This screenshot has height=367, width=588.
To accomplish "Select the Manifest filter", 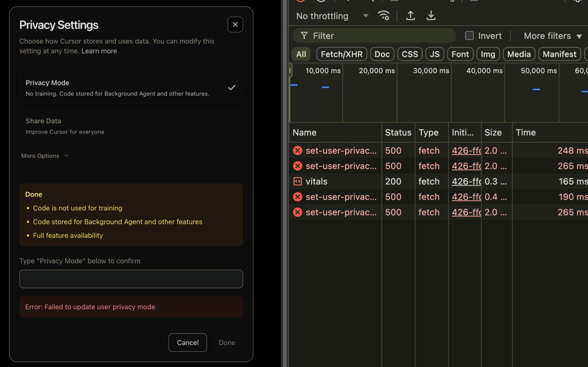I will (x=560, y=54).
